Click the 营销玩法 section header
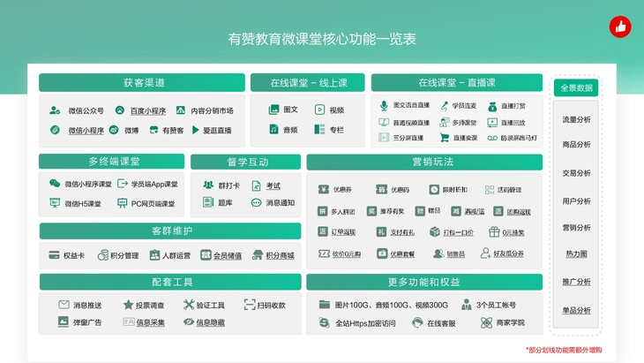Image resolution: width=644 pixels, height=363 pixels. [x=424, y=162]
